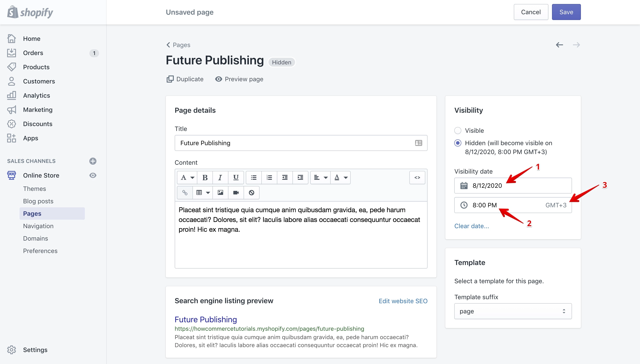This screenshot has height=364, width=640.
Task: Click Cancel button
Action: tap(531, 12)
